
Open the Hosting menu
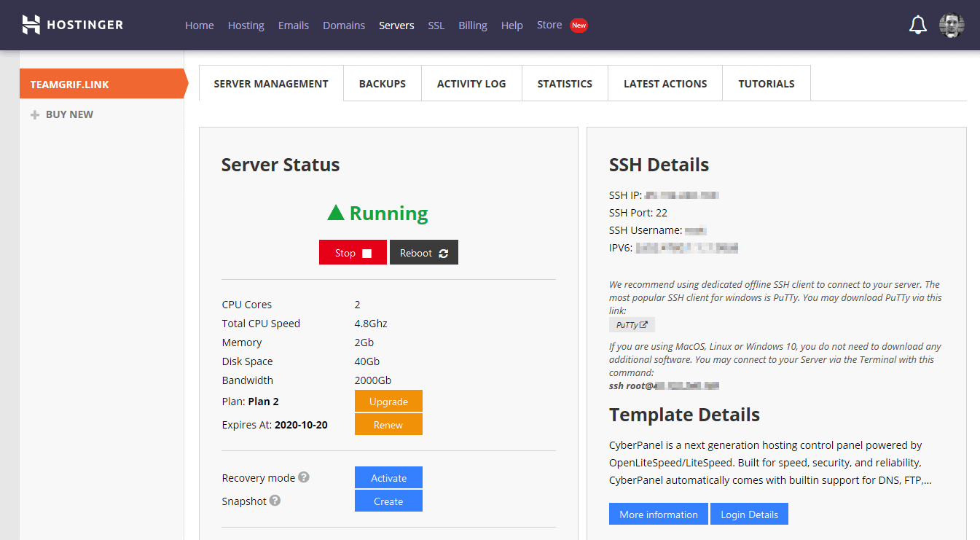[246, 26]
